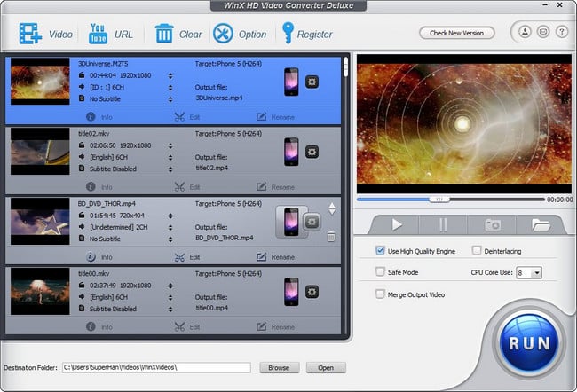Click iPhone profile icon for 3DUniverse.M2TS
Viewport: 577px width, 392px height.
pyautogui.click(x=291, y=82)
